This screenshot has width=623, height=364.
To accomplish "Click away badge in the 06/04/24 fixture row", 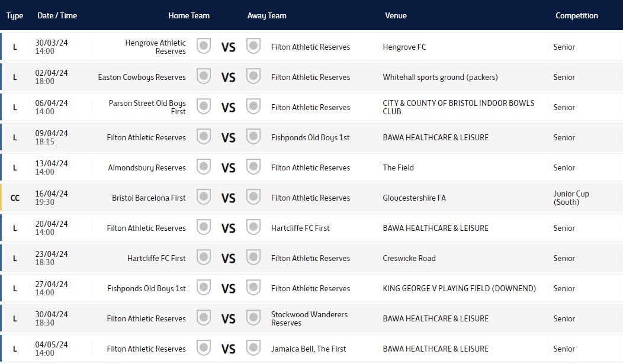I will coord(253,107).
